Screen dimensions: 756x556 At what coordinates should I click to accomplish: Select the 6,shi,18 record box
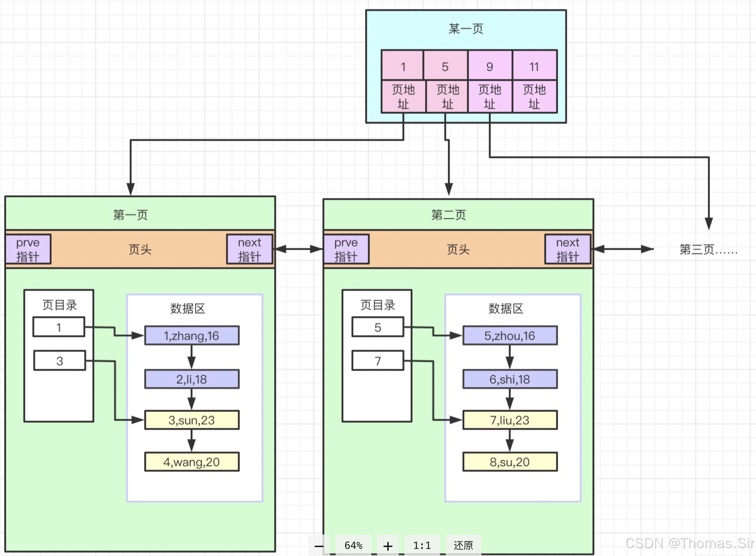click(x=510, y=379)
